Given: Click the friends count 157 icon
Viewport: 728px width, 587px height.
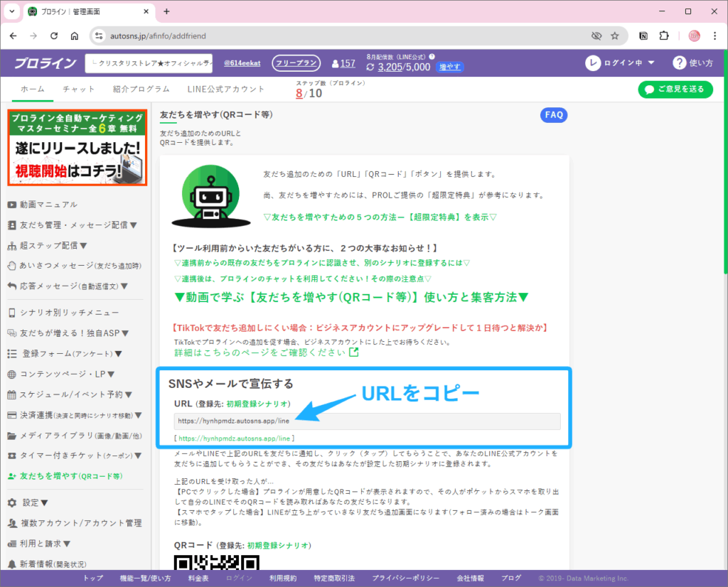Looking at the screenshot, I should pyautogui.click(x=343, y=63).
